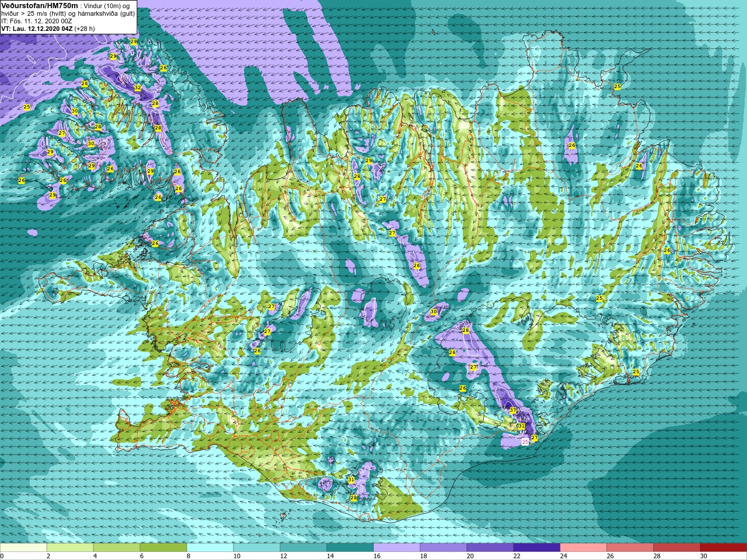Click the dark red legend swatch above 30
The image size is (747, 560).
tap(724, 548)
